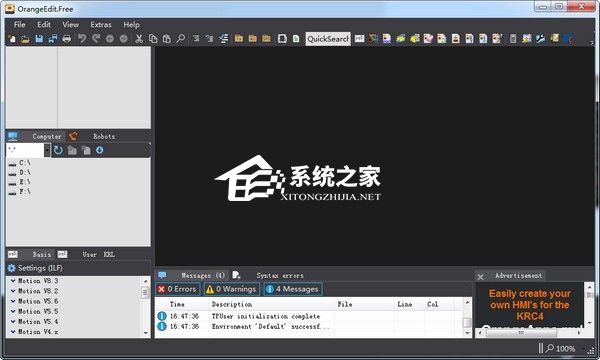Click the Motion list scroll down arrow

tap(145, 333)
